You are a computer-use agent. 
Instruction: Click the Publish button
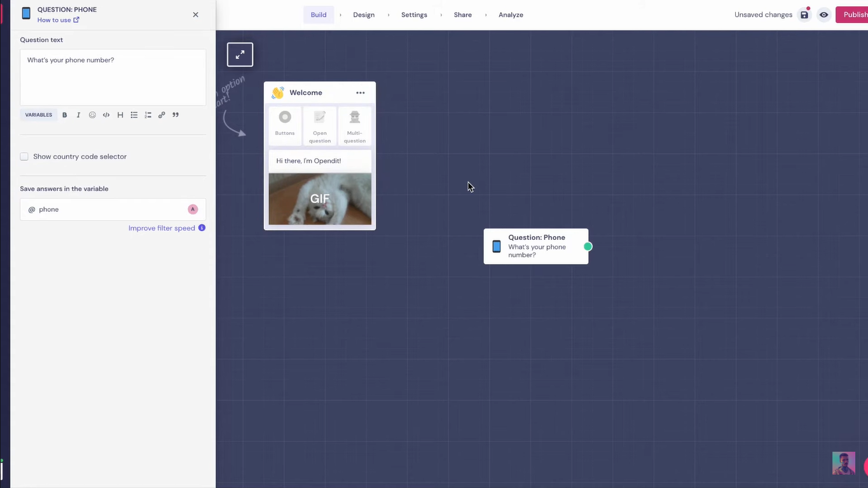pos(852,15)
